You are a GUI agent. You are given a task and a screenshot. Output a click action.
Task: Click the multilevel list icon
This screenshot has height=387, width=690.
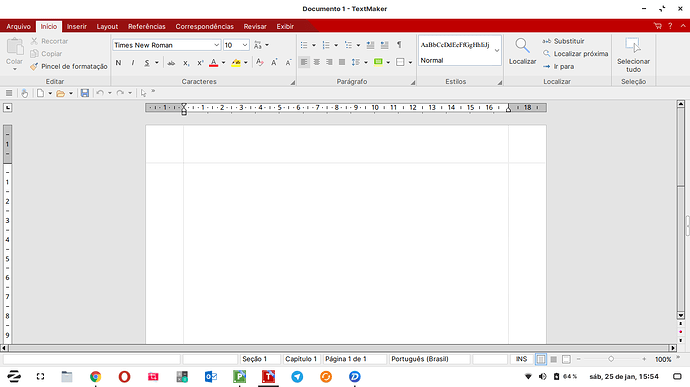point(349,45)
